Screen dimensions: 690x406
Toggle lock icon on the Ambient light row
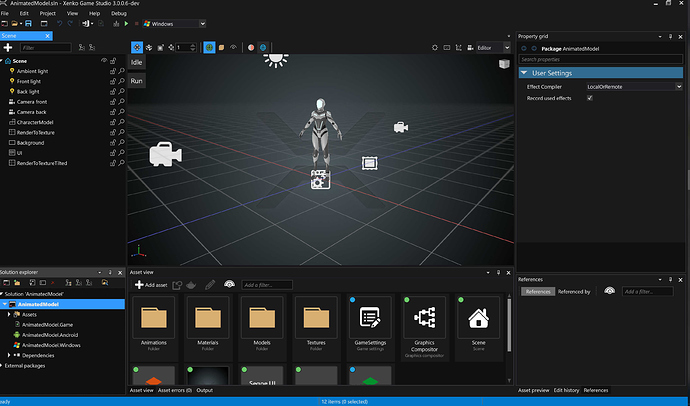[113, 71]
